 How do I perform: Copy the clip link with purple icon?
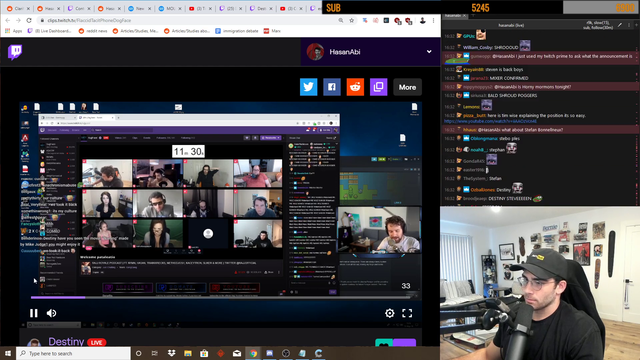pyautogui.click(x=378, y=87)
